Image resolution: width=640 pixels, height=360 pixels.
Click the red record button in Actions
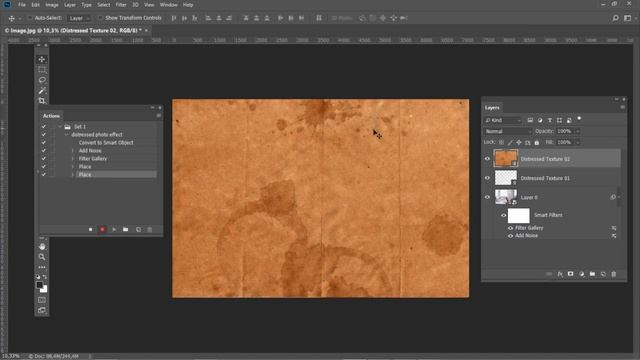click(x=102, y=229)
